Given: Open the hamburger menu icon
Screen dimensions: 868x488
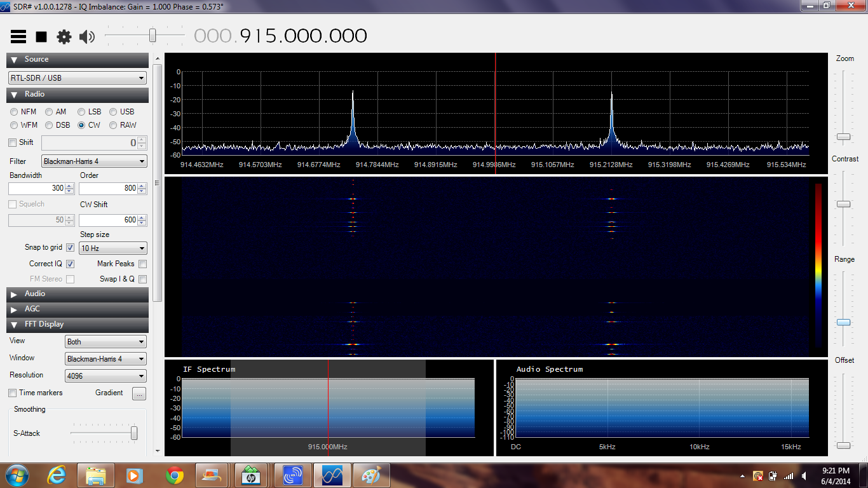Looking at the screenshot, I should coord(18,37).
